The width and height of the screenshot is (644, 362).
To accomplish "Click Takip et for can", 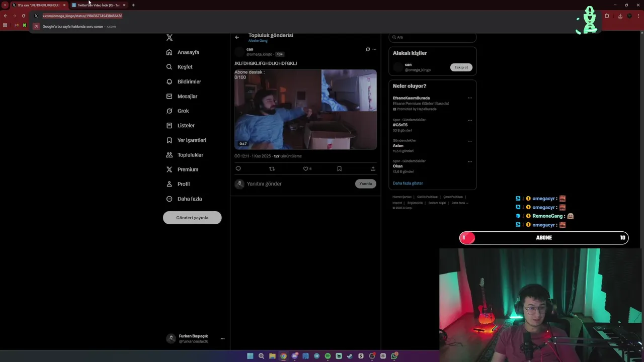I will coord(461,67).
